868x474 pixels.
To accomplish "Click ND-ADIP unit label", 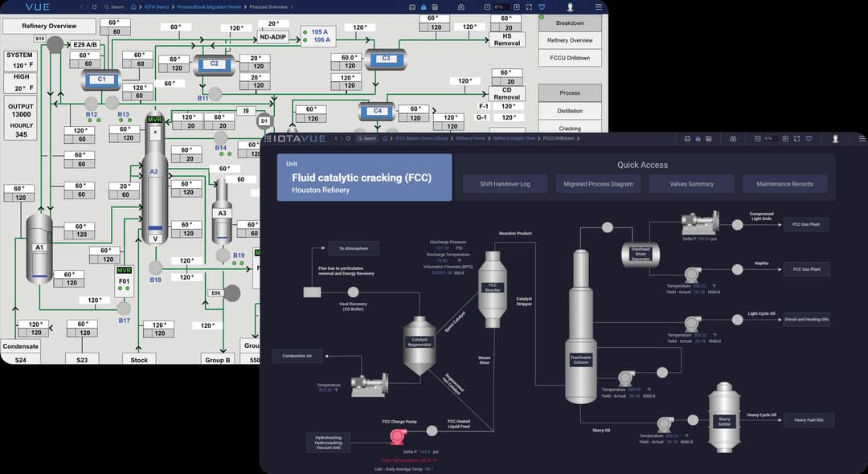I will tap(273, 37).
